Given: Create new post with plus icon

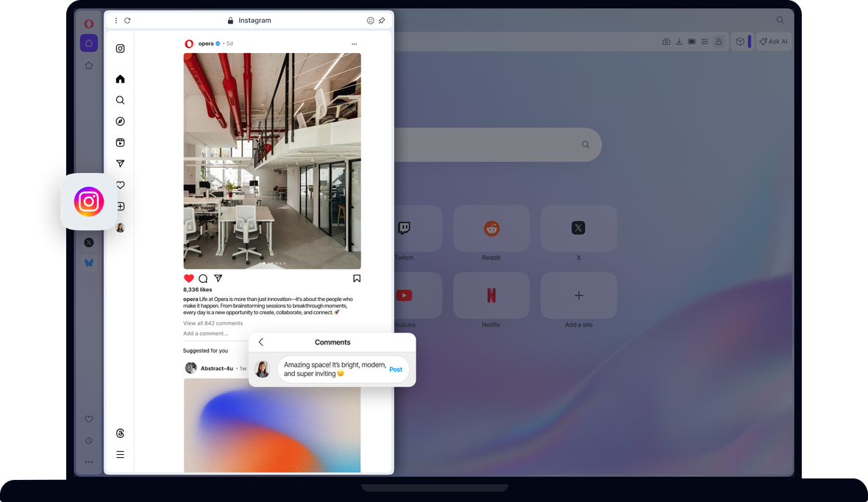Looking at the screenshot, I should (x=121, y=206).
